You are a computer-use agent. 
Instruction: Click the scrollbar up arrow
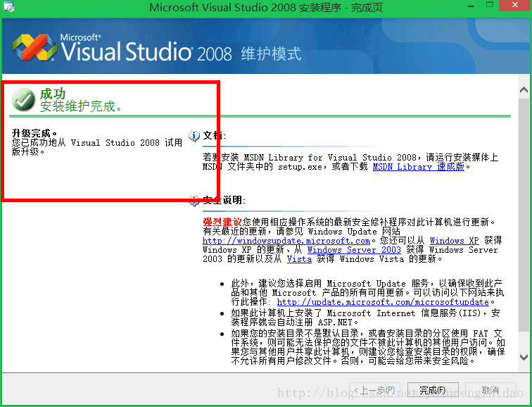(x=523, y=90)
